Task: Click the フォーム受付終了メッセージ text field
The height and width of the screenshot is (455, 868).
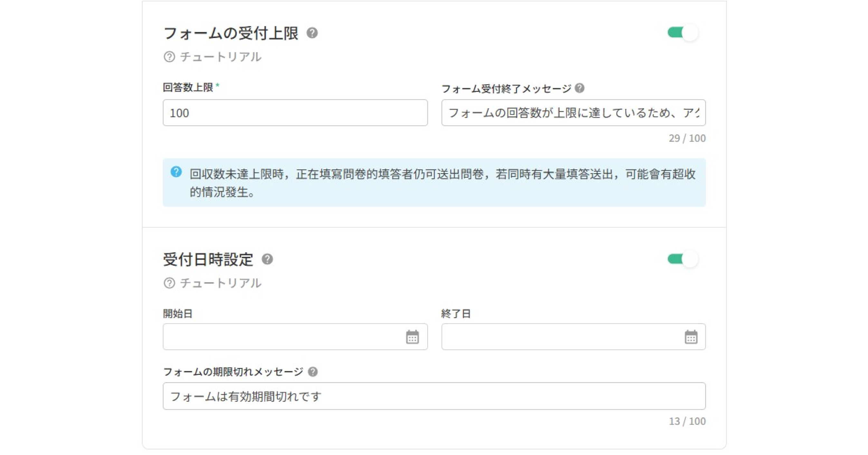Action: [573, 113]
